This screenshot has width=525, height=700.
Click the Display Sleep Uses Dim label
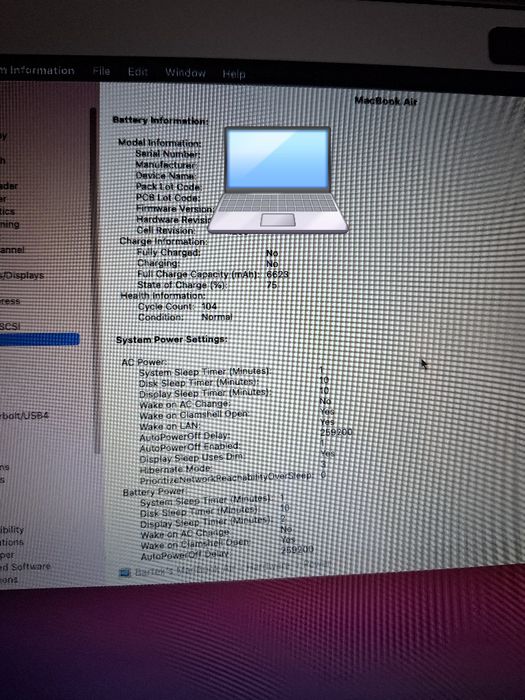click(192, 458)
